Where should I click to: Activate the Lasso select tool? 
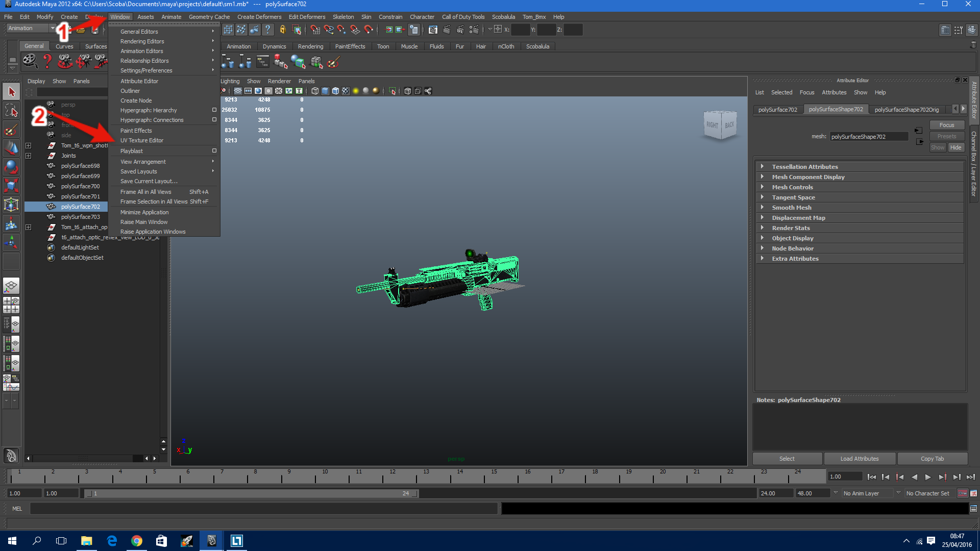click(x=11, y=111)
